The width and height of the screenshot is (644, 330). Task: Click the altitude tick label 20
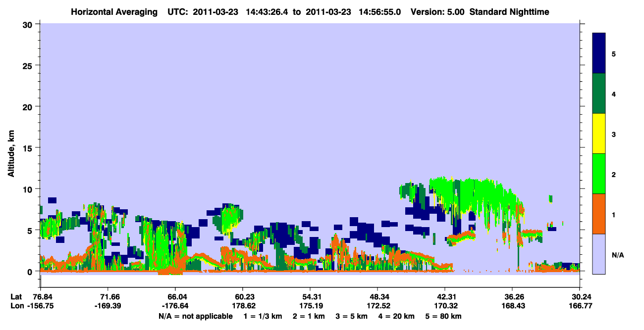29,107
